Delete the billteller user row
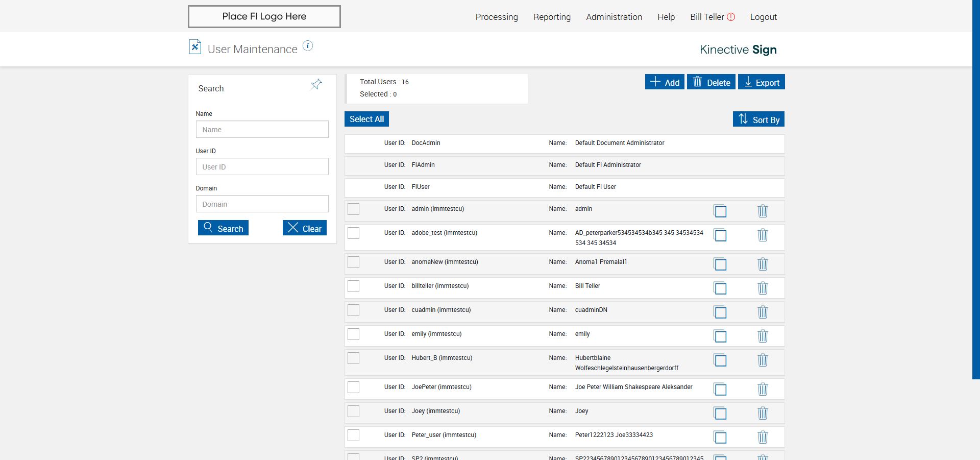Viewport: 980px width, 460px height. click(x=763, y=288)
